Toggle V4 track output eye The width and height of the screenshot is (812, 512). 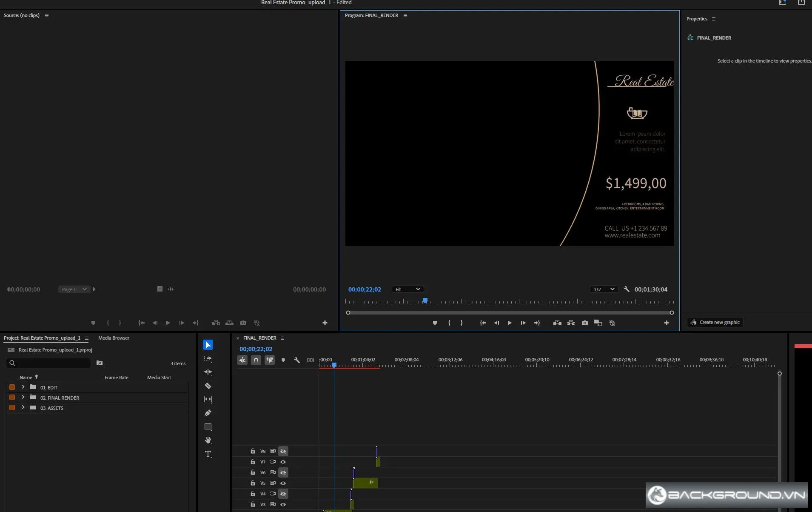(283, 494)
